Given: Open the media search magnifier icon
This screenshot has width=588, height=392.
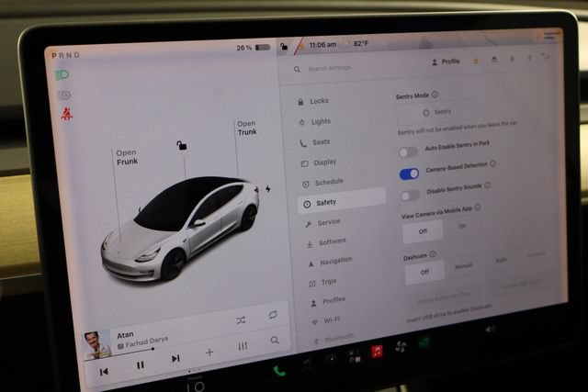Looking at the screenshot, I should 275,340.
